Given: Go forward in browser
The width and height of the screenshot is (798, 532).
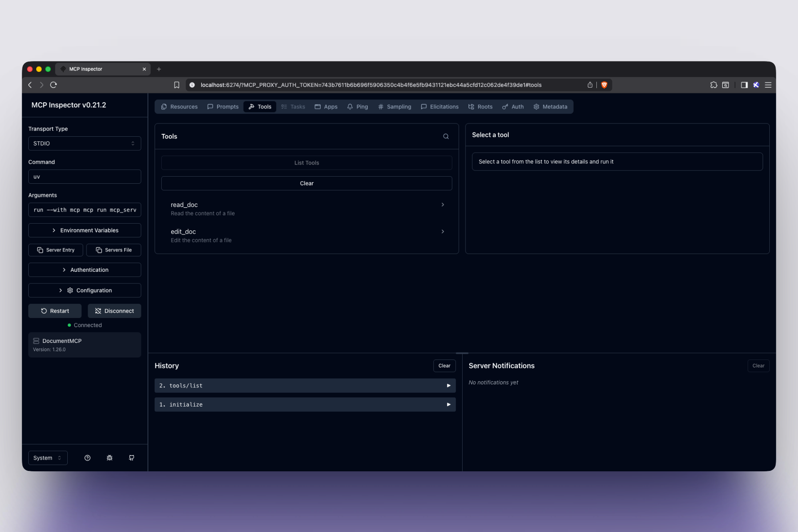Looking at the screenshot, I should (42, 85).
